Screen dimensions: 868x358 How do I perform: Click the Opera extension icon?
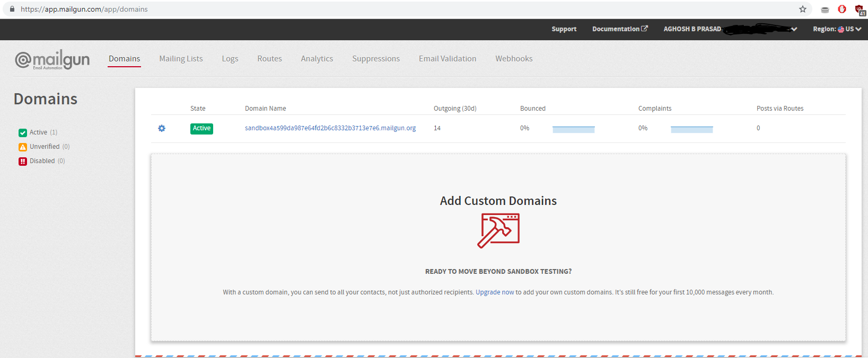841,9
